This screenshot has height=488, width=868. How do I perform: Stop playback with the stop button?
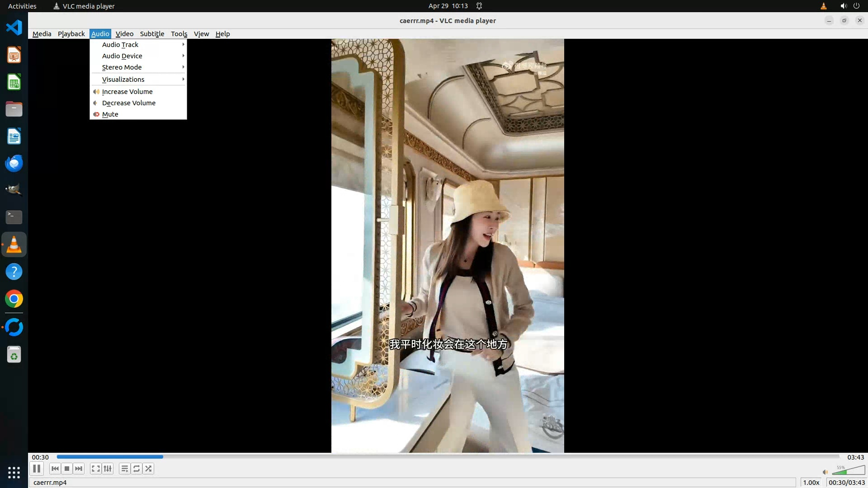pyautogui.click(x=67, y=469)
